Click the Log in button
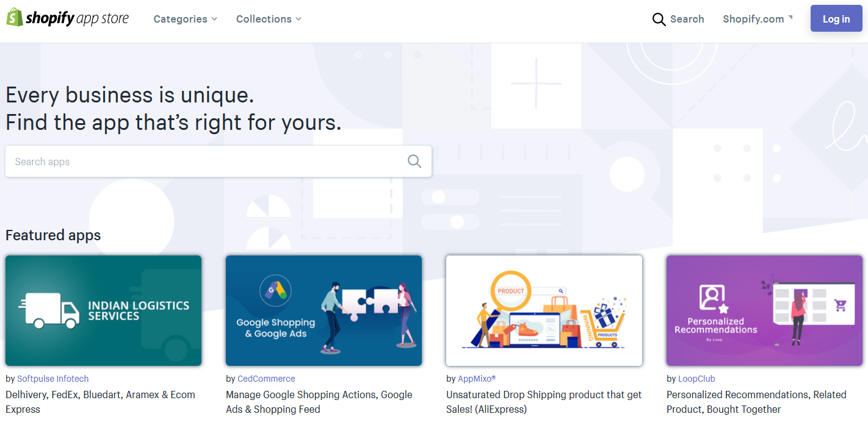The height and width of the screenshot is (425, 868). (x=836, y=19)
